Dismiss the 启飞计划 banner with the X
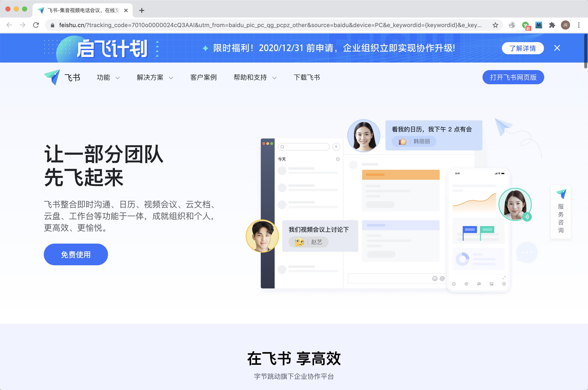The image size is (588, 390). (x=557, y=48)
